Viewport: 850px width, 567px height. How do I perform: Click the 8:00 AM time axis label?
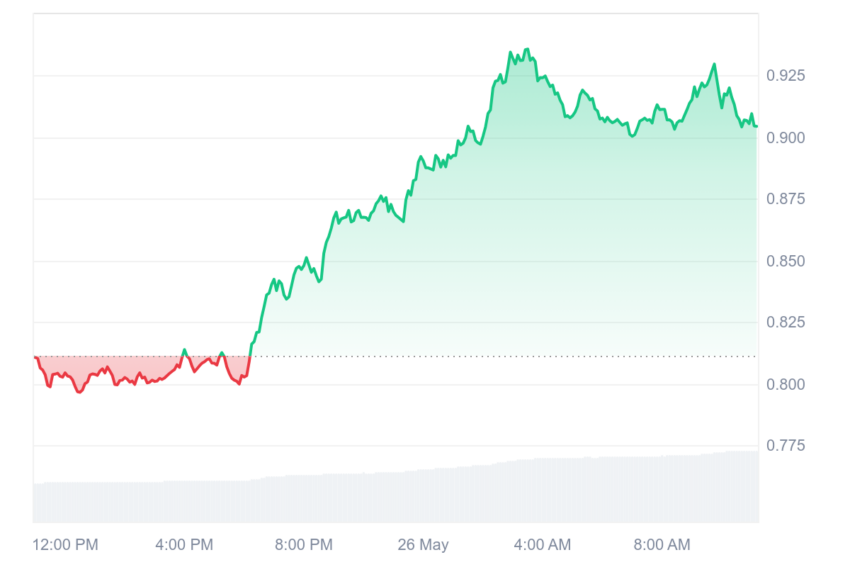tap(662, 544)
